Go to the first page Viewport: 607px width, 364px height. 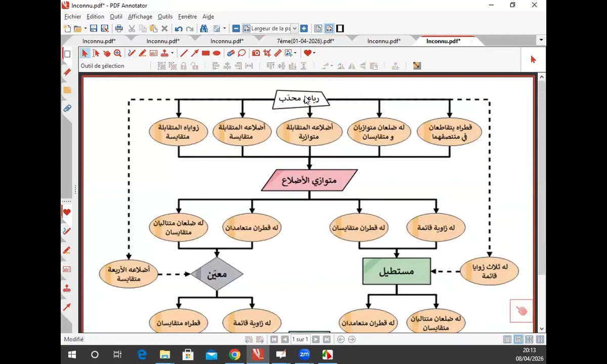[x=274, y=339]
